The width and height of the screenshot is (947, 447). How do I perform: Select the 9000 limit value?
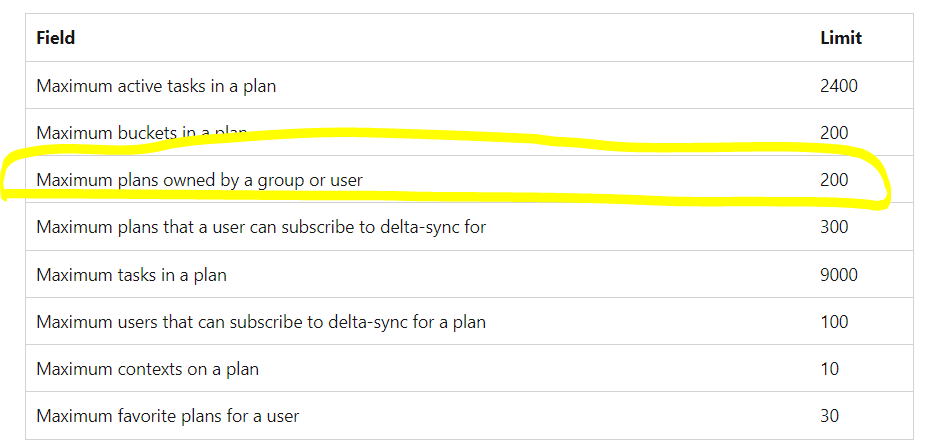click(x=838, y=275)
